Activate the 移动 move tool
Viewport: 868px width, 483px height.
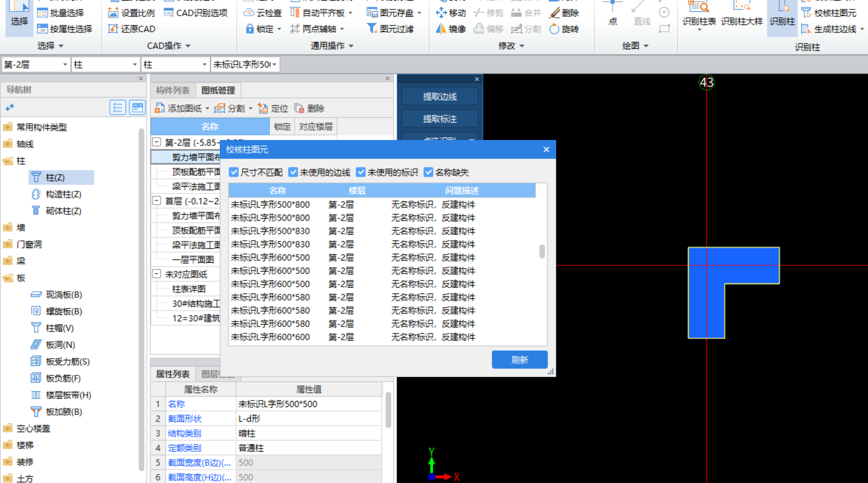pos(451,12)
